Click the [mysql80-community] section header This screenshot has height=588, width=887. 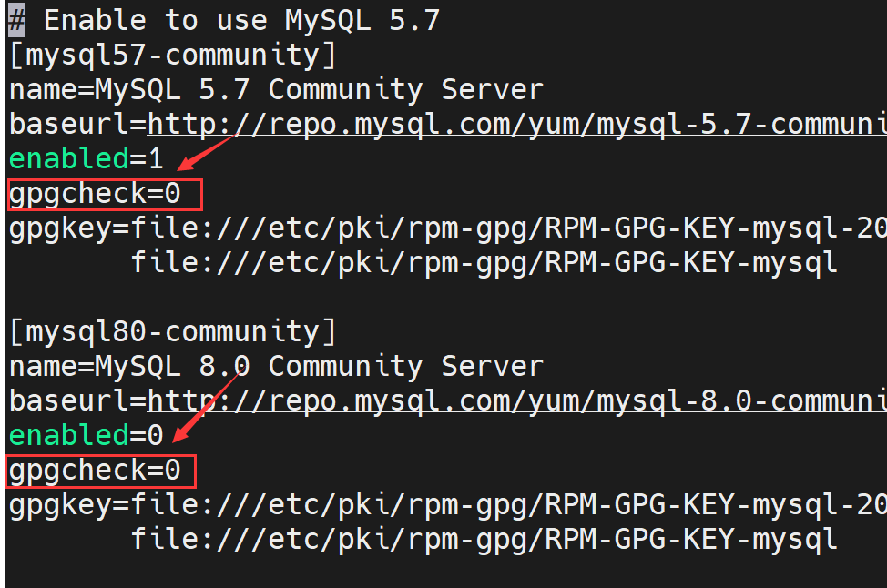(173, 331)
